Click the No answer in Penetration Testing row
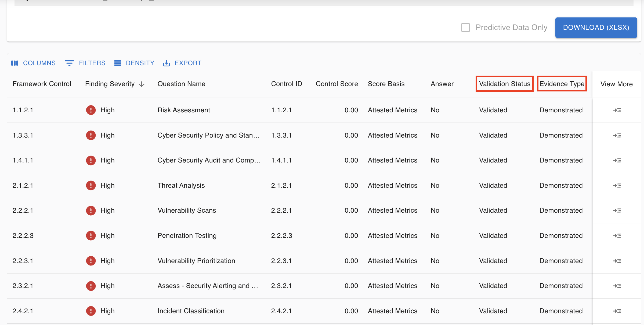The image size is (644, 325). 435,236
